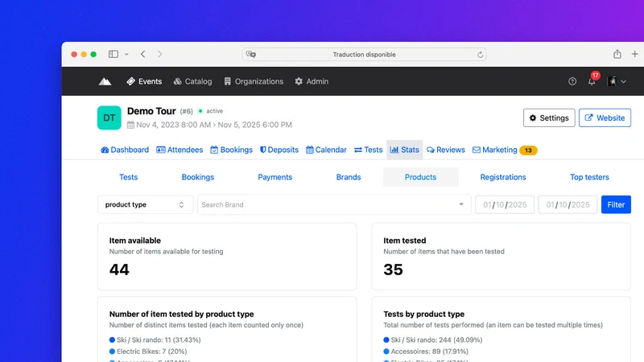Click the DT event avatar
The width and height of the screenshot is (644, 362).
point(109,117)
